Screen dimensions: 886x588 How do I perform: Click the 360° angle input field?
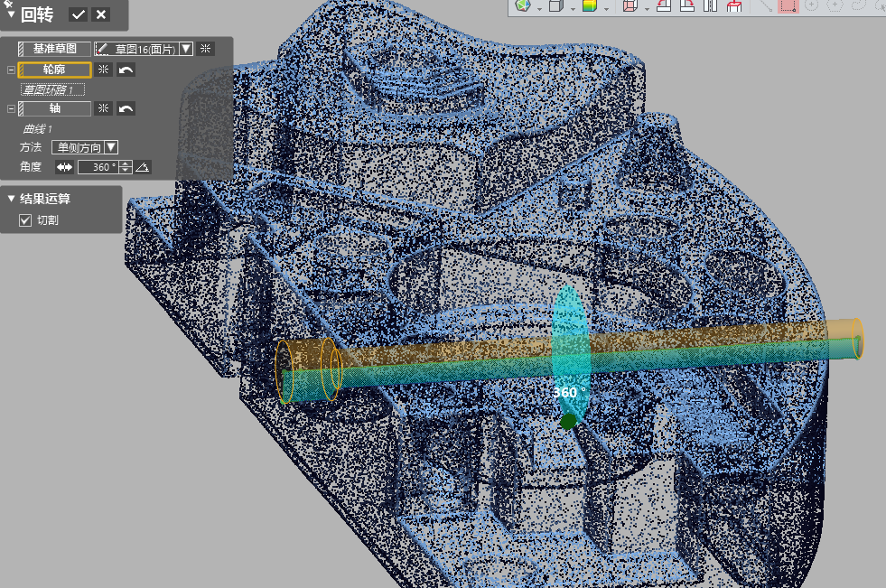point(98,167)
